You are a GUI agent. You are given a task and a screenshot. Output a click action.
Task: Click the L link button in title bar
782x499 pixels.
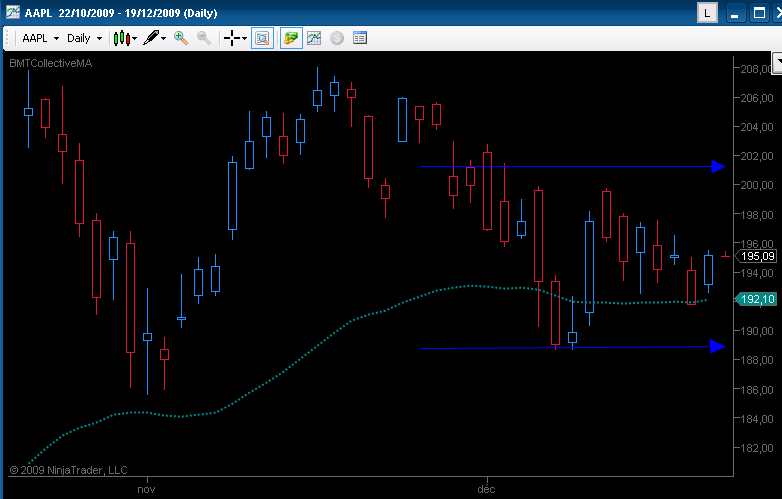[x=707, y=13]
